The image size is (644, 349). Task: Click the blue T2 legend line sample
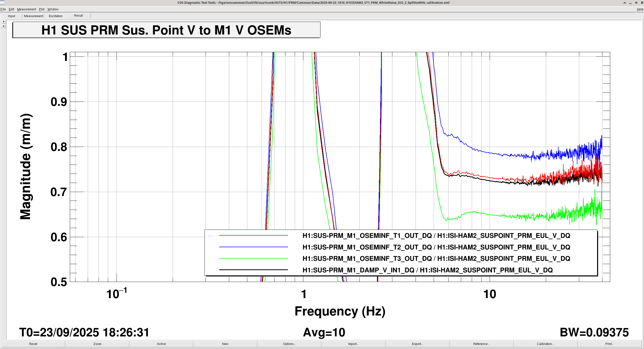(253, 247)
